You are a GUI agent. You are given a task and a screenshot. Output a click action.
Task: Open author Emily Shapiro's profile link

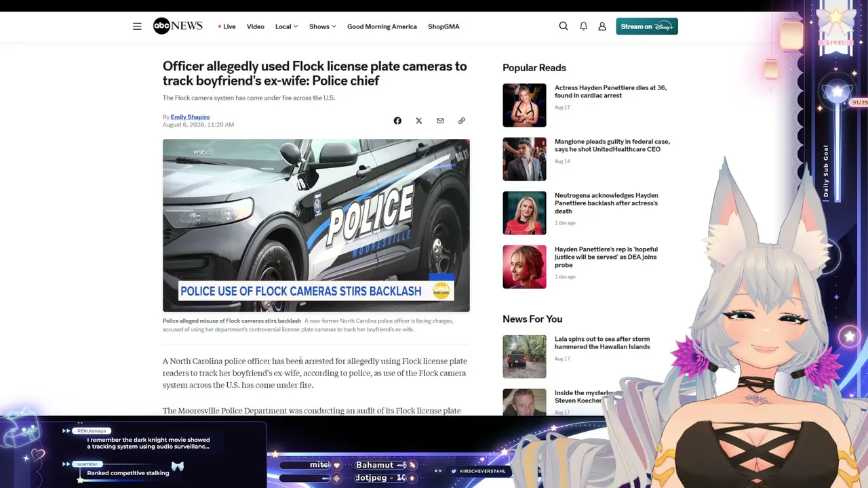click(x=190, y=117)
